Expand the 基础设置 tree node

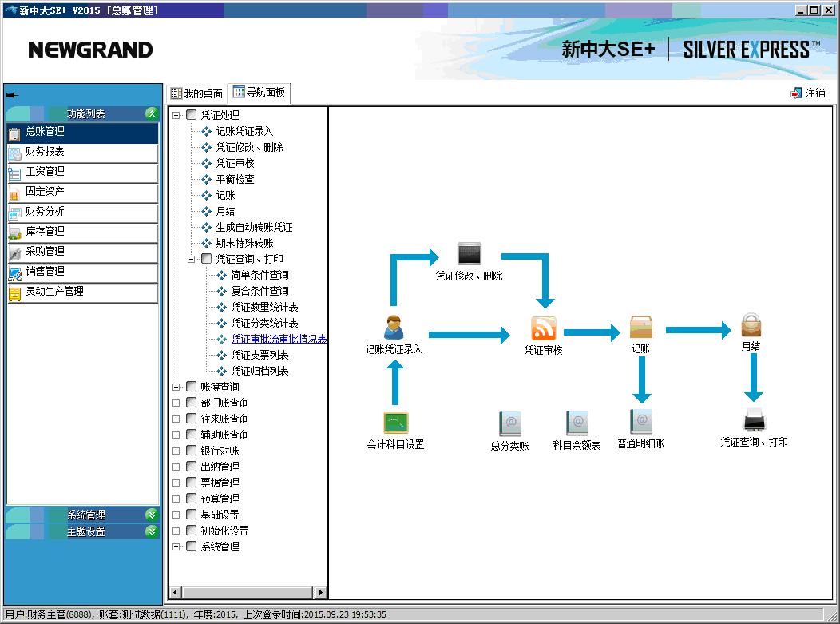pyautogui.click(x=176, y=515)
